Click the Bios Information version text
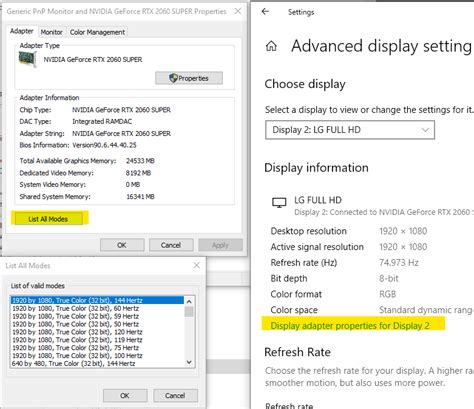The image size is (474, 409). 104,145
